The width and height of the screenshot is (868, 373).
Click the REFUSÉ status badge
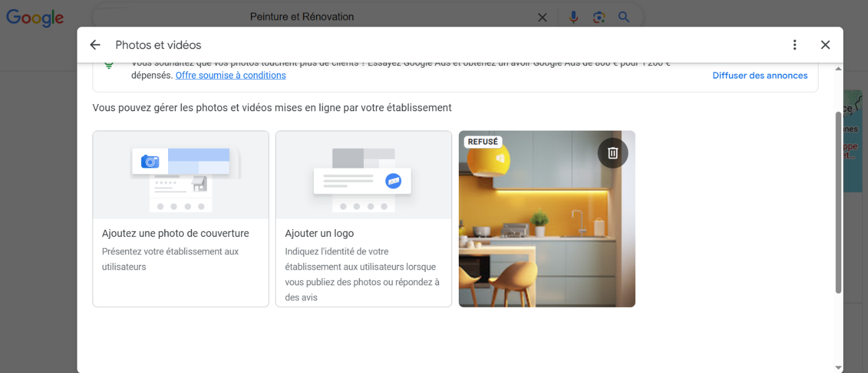(x=482, y=141)
